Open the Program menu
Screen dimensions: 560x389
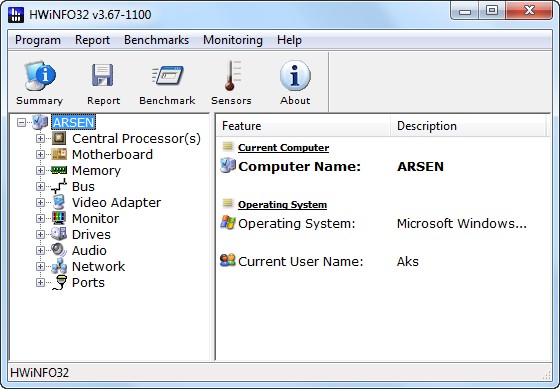[x=38, y=40]
